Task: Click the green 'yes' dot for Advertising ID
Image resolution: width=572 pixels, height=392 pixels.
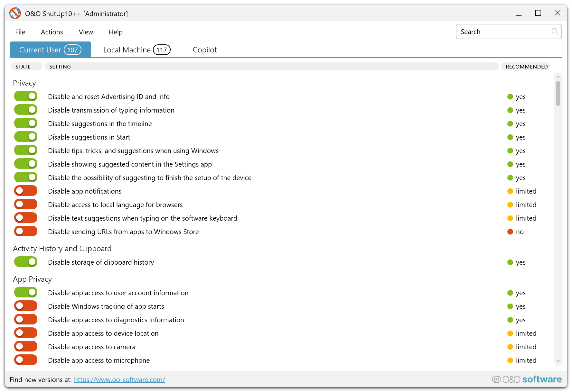Action: [510, 97]
